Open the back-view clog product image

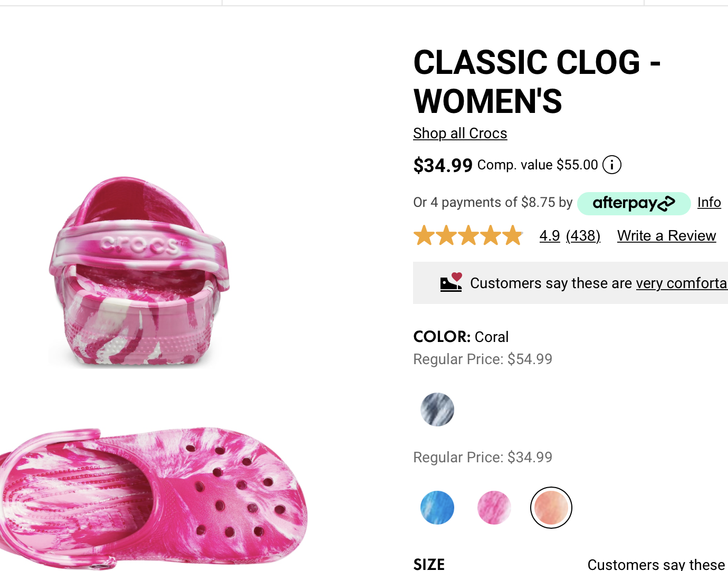pyautogui.click(x=140, y=272)
